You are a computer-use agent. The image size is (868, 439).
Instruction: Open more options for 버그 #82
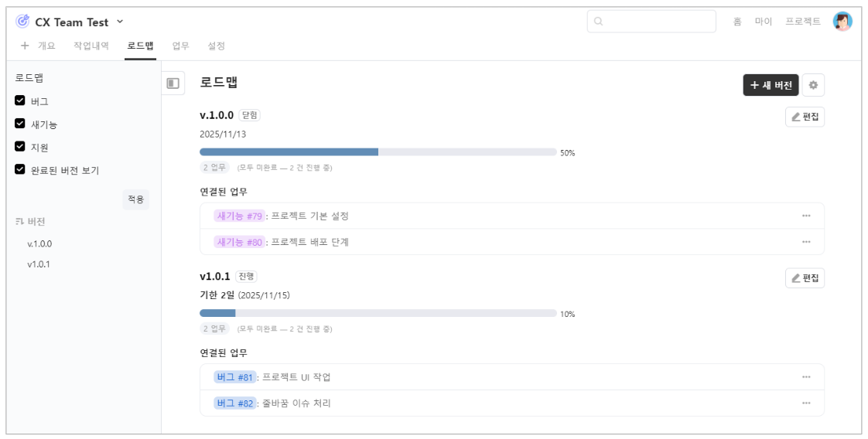pos(806,403)
